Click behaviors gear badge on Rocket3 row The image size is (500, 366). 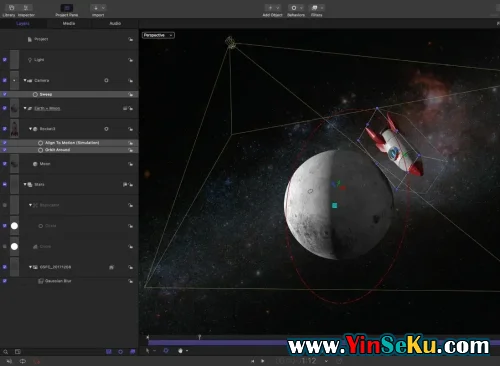[x=106, y=129]
